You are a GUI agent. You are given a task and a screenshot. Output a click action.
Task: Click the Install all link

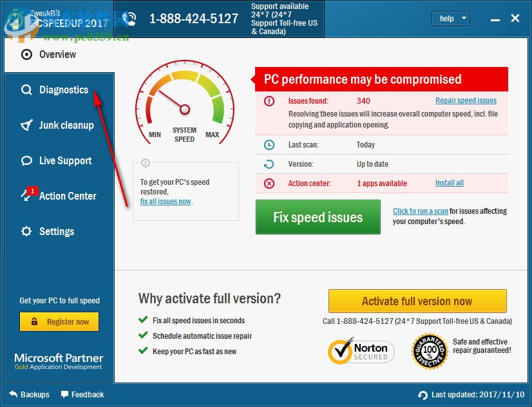pyautogui.click(x=449, y=183)
